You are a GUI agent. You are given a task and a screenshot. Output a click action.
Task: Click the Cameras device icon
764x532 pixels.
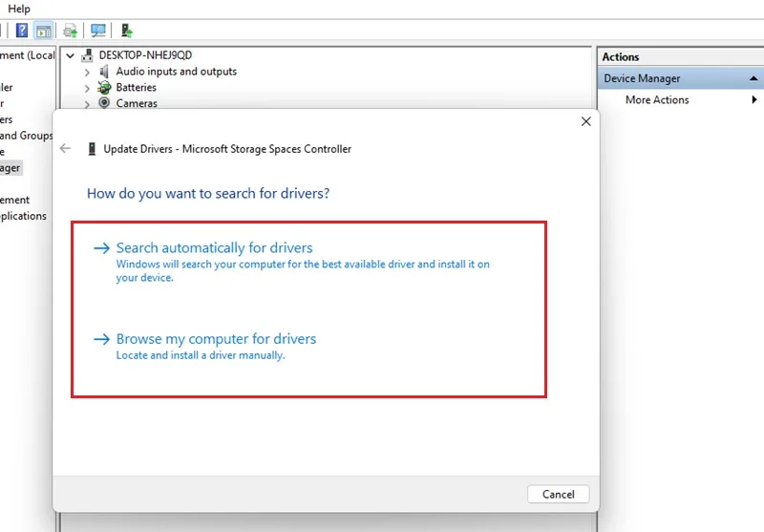104,103
